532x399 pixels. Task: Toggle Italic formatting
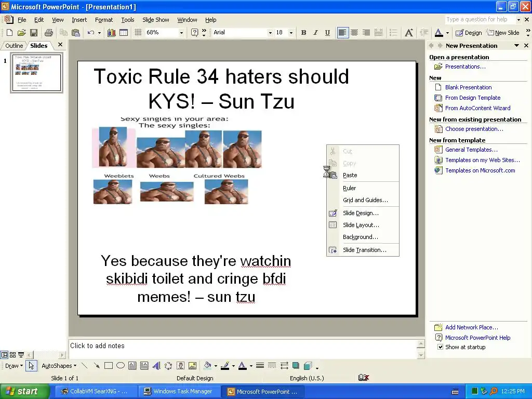click(315, 33)
